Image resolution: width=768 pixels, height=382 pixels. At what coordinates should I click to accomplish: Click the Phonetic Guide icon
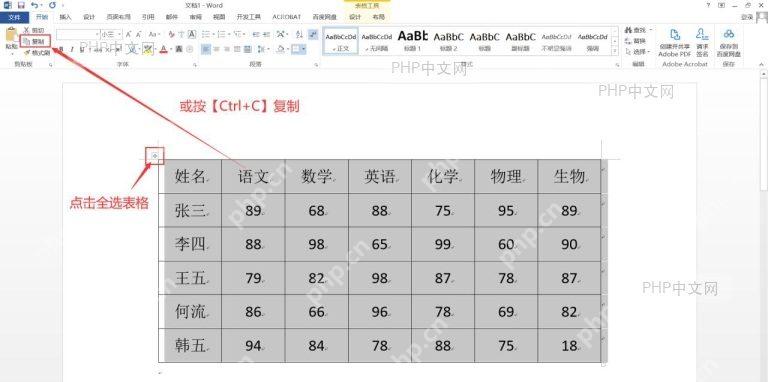pos(181,34)
